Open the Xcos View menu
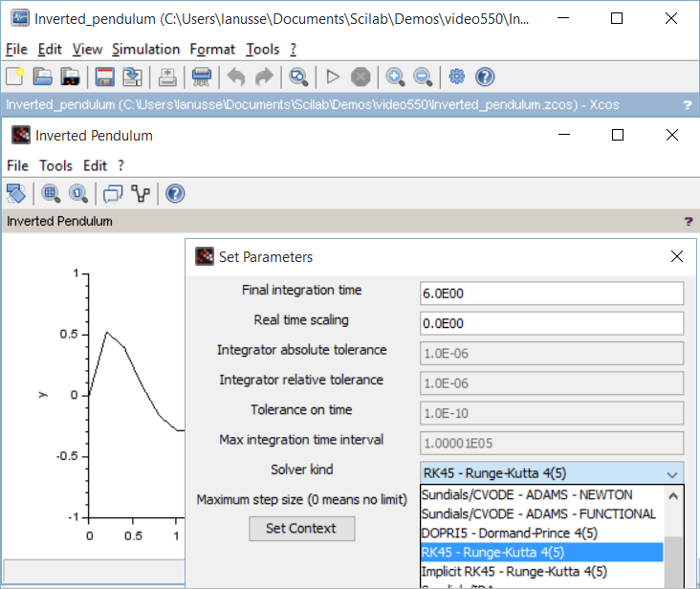The width and height of the screenshot is (700, 589). pos(88,49)
